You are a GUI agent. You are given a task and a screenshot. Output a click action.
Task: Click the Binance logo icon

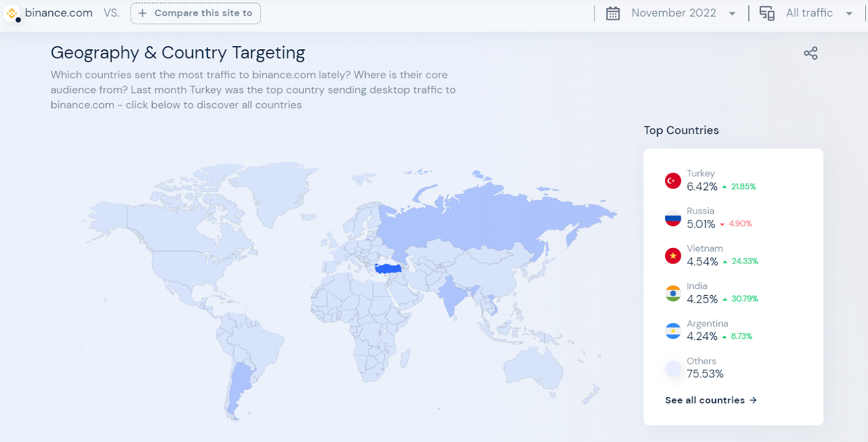click(x=12, y=14)
